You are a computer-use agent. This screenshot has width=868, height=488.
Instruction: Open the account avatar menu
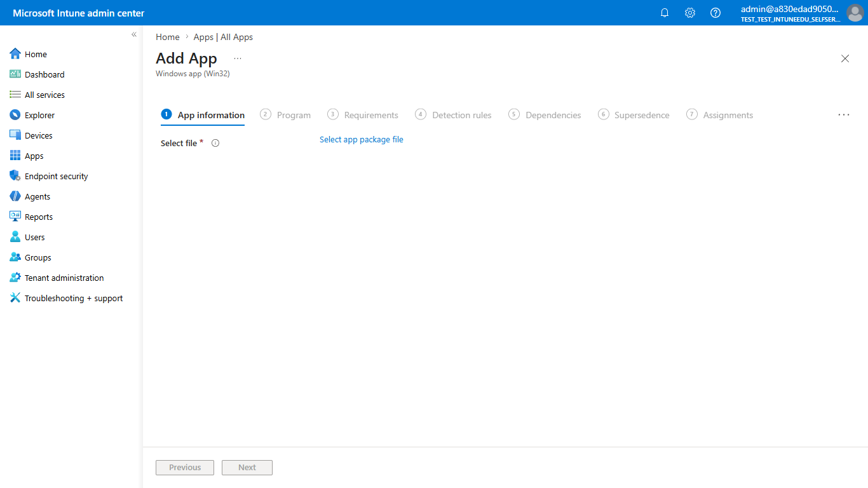point(855,13)
